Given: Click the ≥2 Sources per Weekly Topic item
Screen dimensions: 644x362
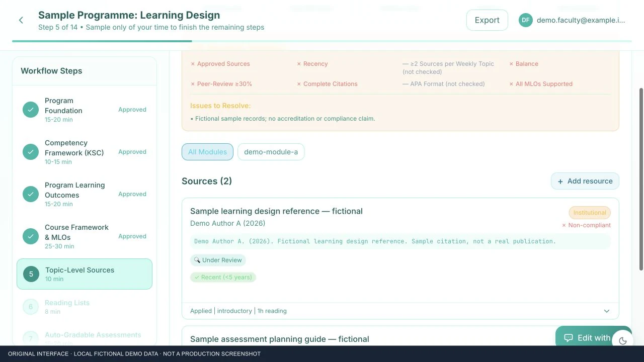Looking at the screenshot, I should (448, 68).
